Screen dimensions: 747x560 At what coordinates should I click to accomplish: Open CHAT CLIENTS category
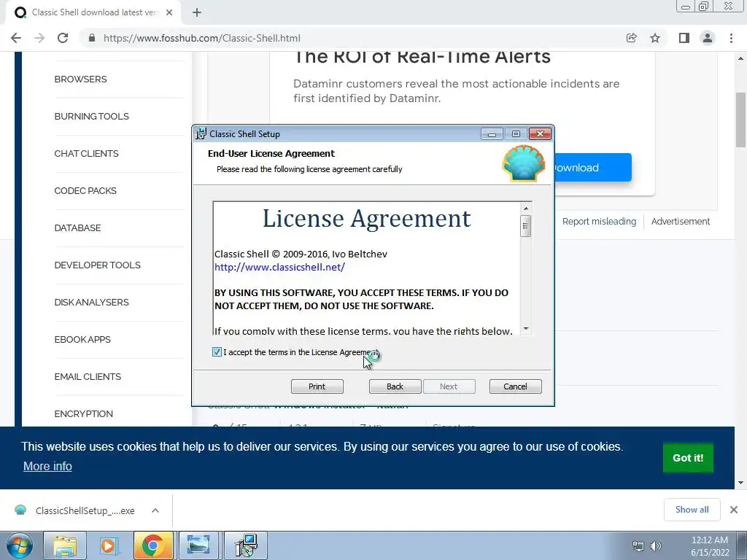[x=86, y=153]
